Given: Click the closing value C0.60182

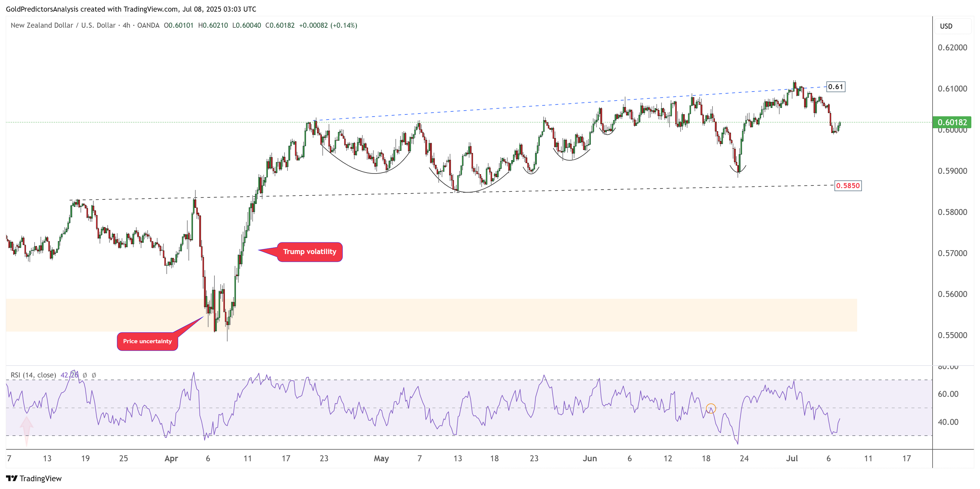Looking at the screenshot, I should pyautogui.click(x=280, y=25).
